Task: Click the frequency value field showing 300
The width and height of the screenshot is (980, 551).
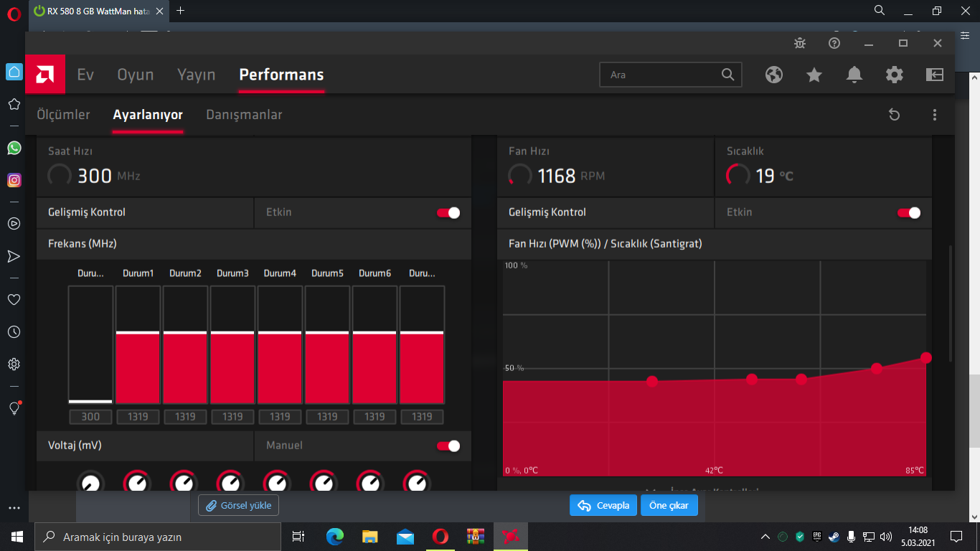Action: (90, 417)
